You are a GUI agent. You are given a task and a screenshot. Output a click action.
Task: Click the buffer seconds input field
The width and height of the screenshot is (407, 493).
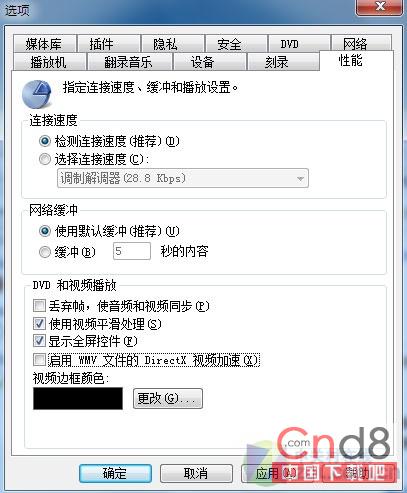coord(132,251)
